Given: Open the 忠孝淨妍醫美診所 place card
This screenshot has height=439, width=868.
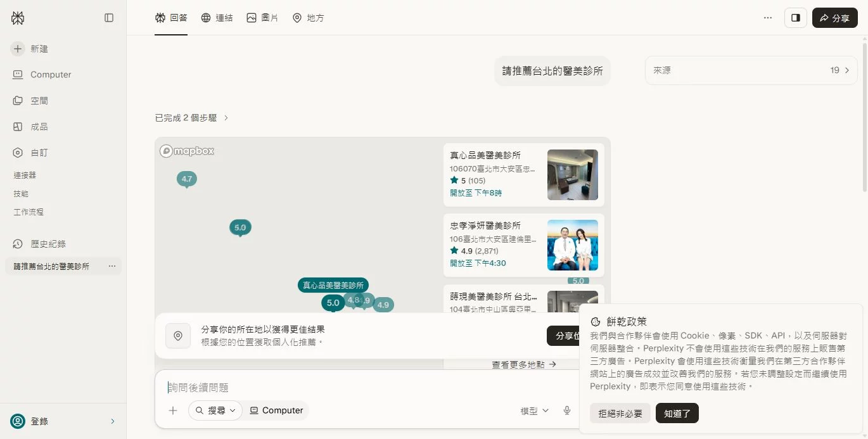Looking at the screenshot, I should point(524,245).
